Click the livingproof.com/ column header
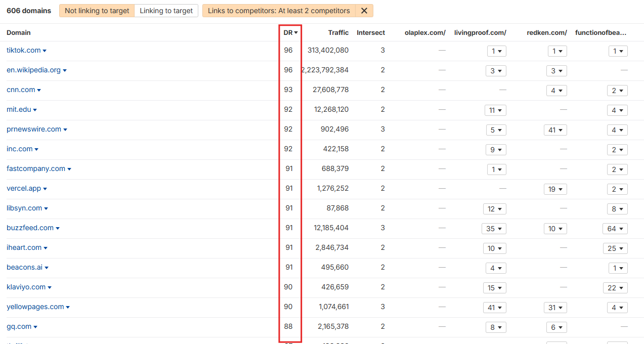Viewport: 644px width, 344px height. [480, 32]
